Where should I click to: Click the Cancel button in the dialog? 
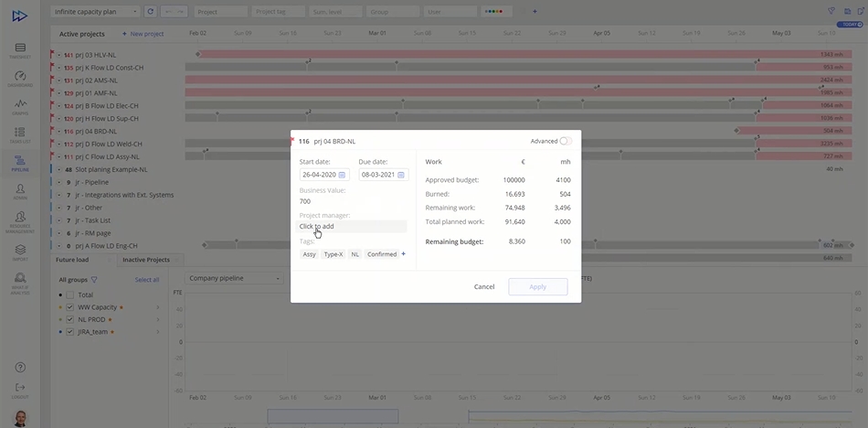click(x=484, y=286)
